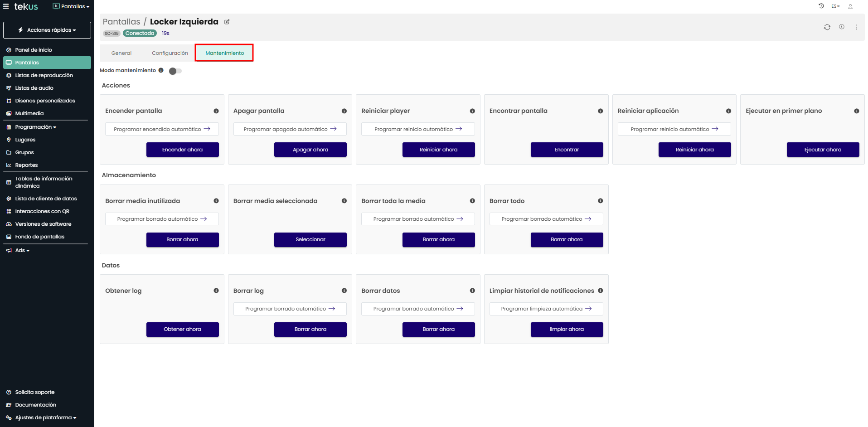Expand Ajustes de plataforma menu
The image size is (868, 427).
(45, 417)
